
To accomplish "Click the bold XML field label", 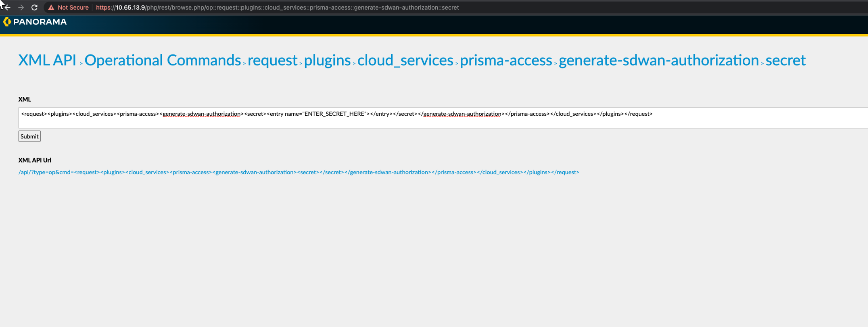I will coord(25,99).
